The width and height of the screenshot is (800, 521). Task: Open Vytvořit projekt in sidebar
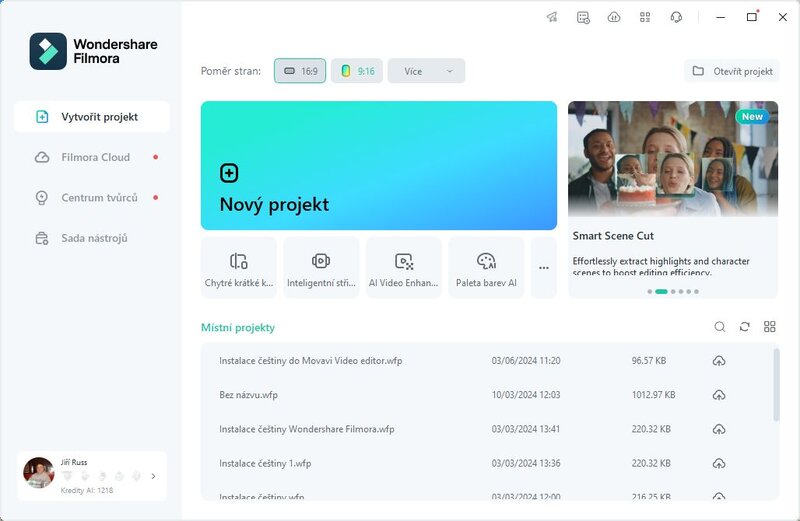pyautogui.click(x=92, y=117)
